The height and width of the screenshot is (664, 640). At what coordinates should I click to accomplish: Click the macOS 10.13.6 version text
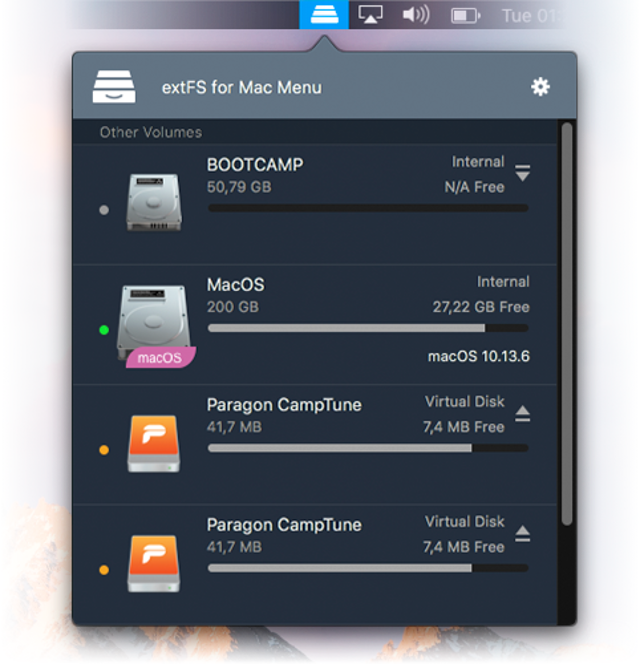[x=479, y=356]
